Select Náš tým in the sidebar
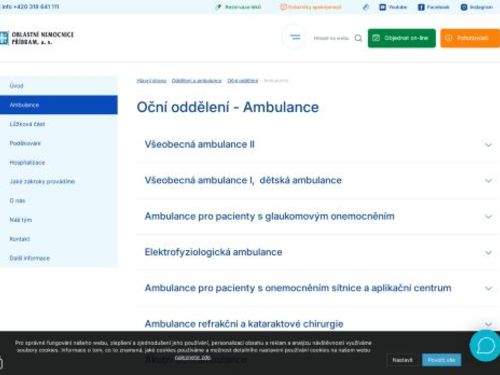Screen dimensions: 500x375 pyautogui.click(x=59, y=220)
